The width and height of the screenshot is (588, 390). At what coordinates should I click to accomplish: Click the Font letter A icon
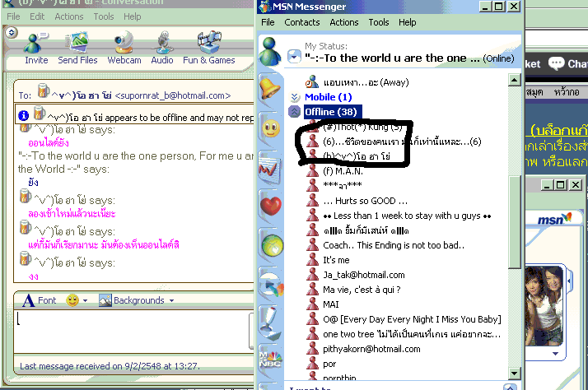click(29, 300)
